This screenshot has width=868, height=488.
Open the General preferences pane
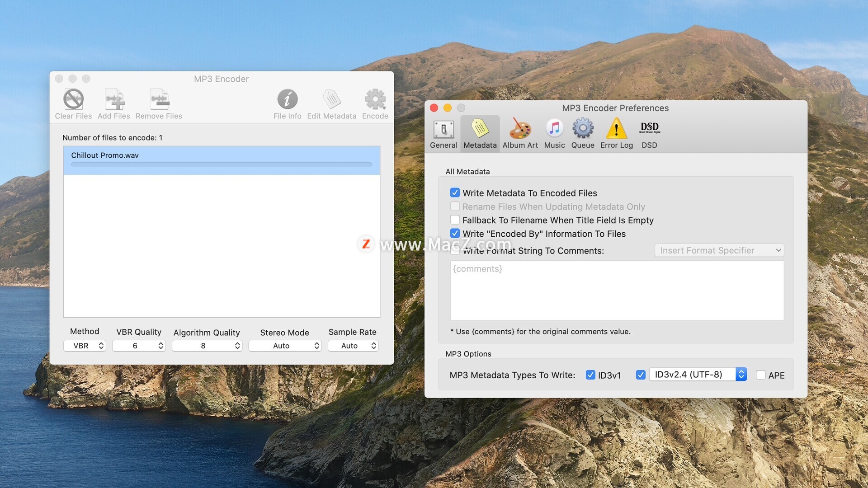click(443, 134)
